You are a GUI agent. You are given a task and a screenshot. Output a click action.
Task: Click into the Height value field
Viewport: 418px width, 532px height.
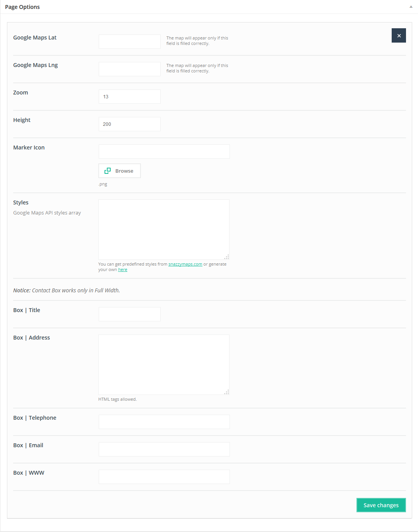click(130, 124)
